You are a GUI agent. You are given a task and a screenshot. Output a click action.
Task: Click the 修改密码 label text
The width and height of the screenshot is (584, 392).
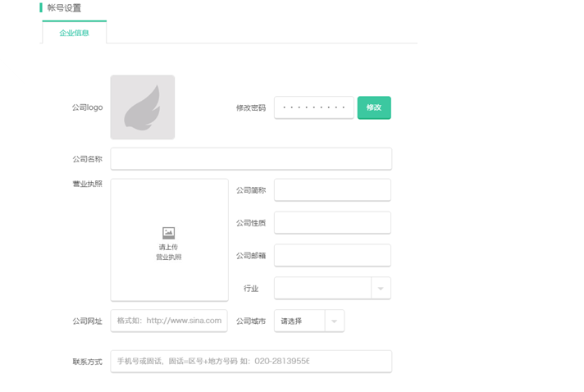click(x=250, y=107)
